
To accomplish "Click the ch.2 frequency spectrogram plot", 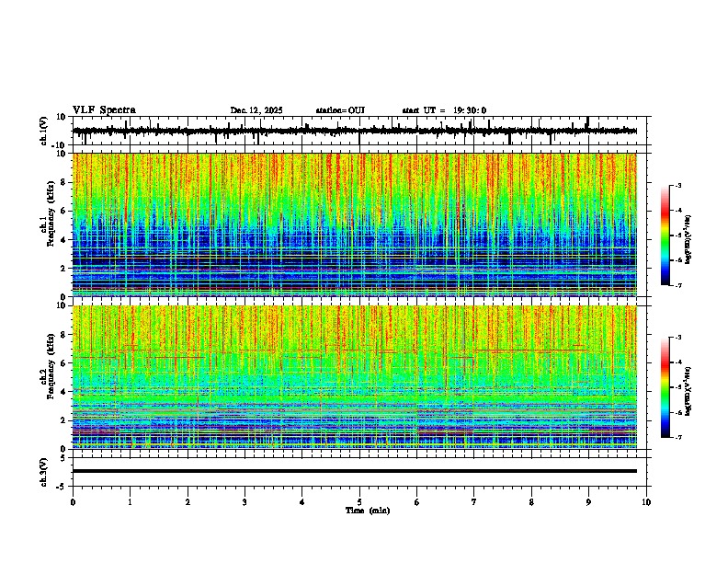I will [x=355, y=377].
